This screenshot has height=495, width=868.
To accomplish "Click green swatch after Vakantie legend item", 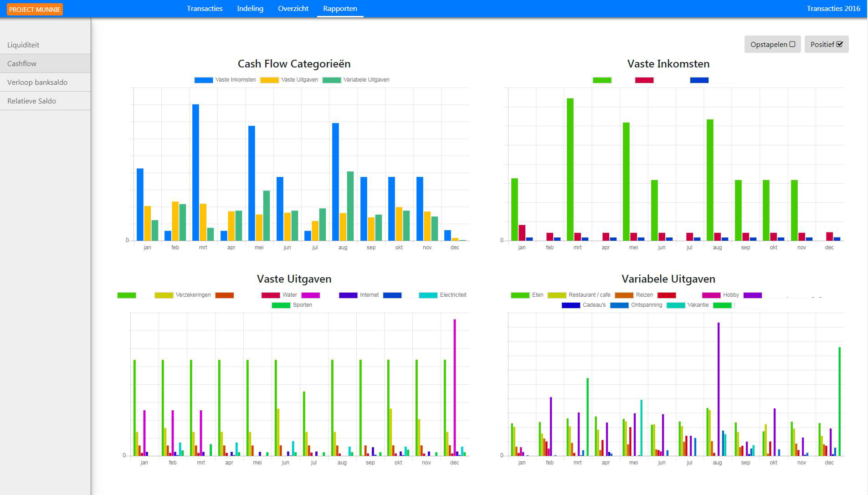I will point(722,305).
